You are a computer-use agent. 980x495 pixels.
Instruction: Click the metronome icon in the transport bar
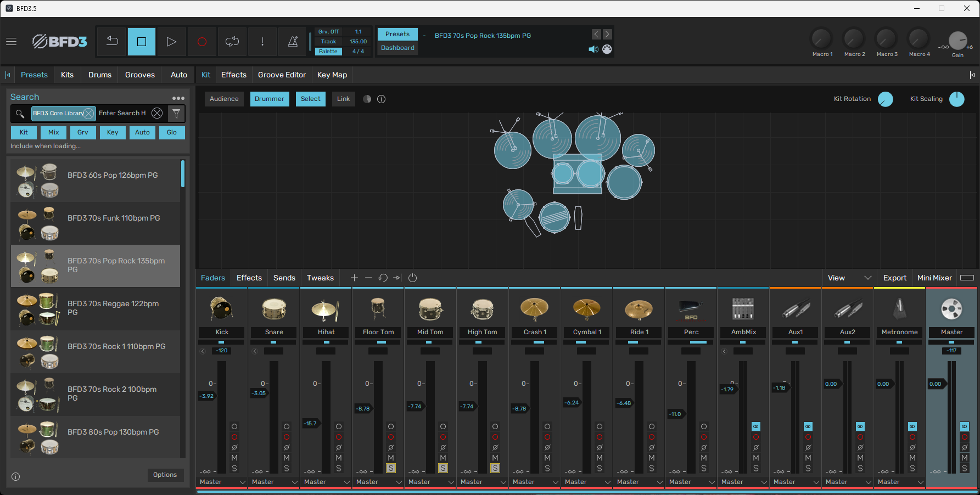293,42
